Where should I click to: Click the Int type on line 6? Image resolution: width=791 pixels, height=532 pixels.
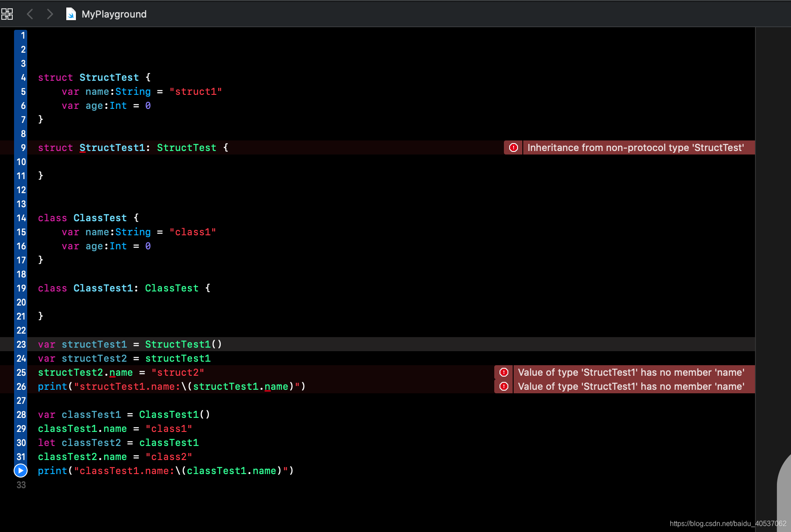point(118,106)
